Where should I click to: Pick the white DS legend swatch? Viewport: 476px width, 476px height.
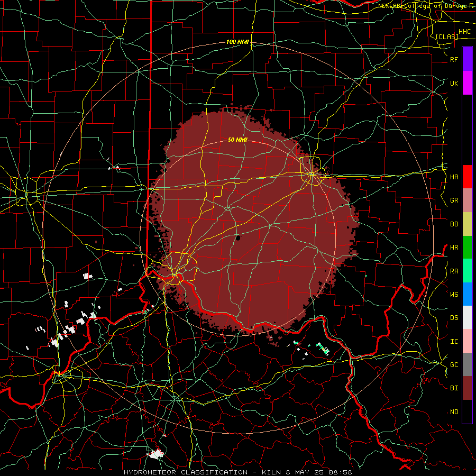[467, 317]
